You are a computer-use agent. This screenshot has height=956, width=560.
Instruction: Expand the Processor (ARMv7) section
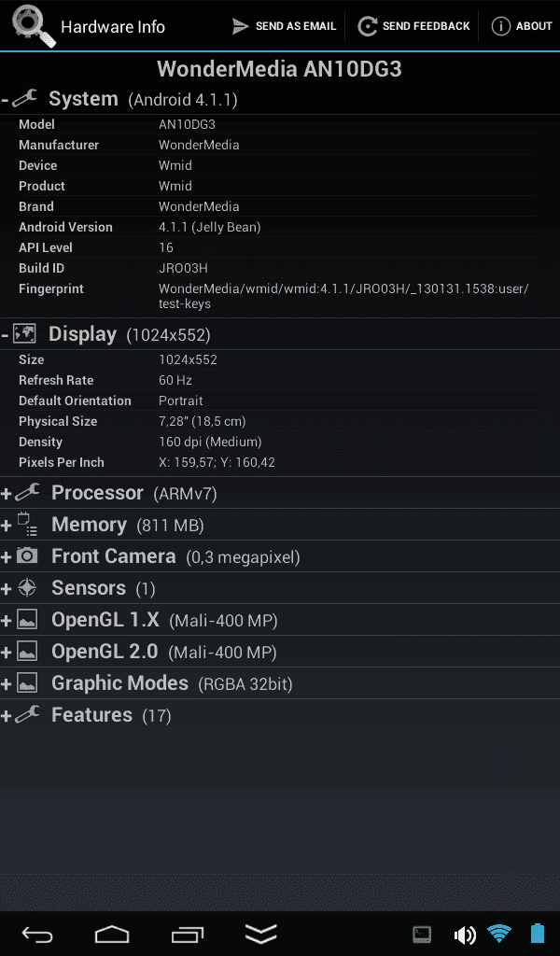tap(280, 493)
